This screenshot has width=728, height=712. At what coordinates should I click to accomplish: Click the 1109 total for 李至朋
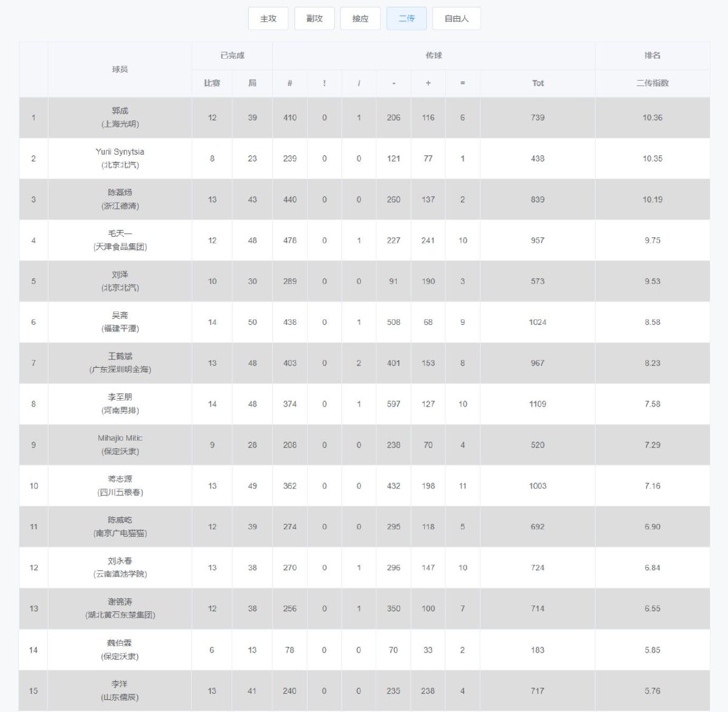click(x=538, y=404)
